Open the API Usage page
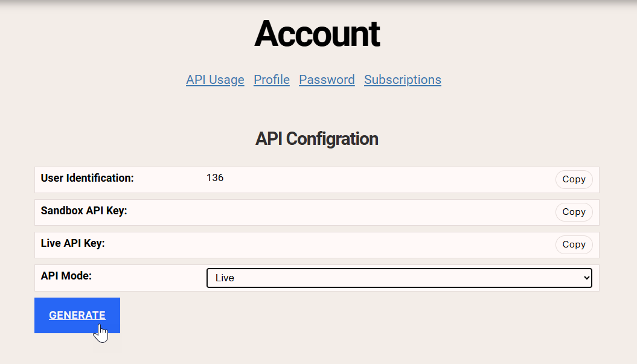Screen dimensions: 637x364 [215, 79]
